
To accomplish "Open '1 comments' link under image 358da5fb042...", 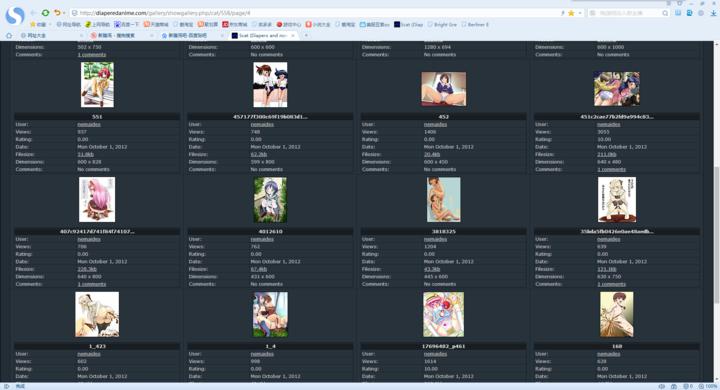I will pos(611,284).
